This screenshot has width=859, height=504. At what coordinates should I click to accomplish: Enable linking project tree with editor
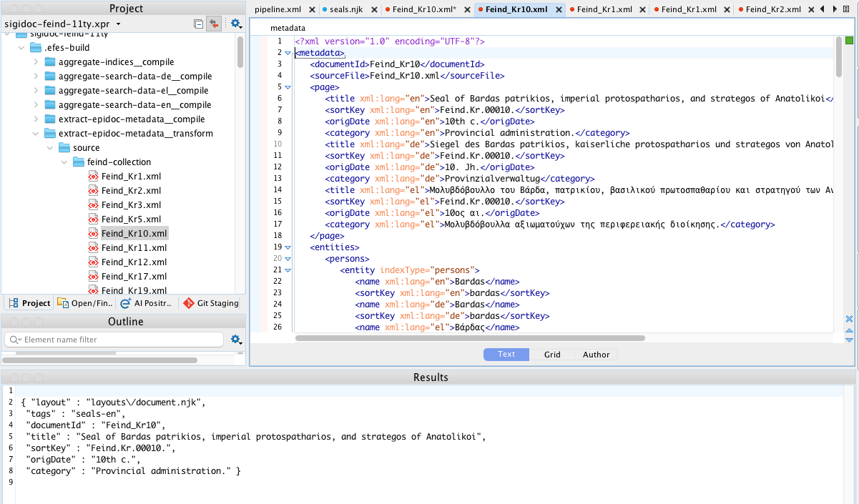(x=214, y=23)
